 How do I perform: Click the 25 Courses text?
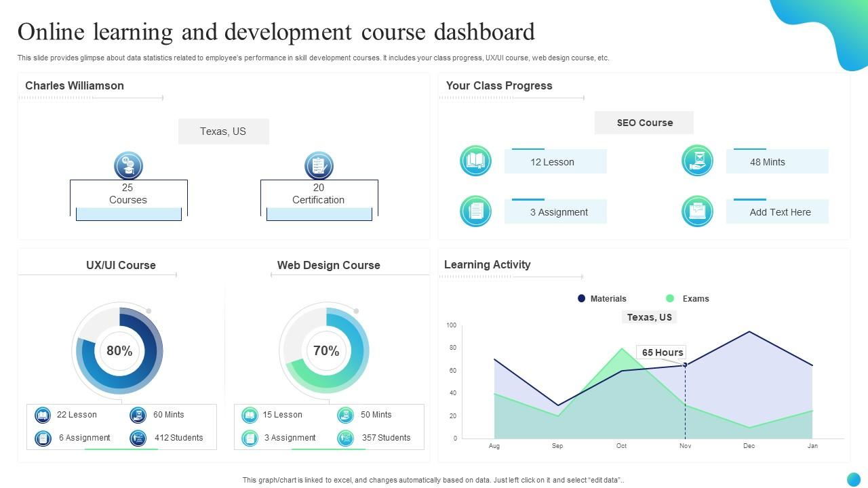[x=128, y=194]
